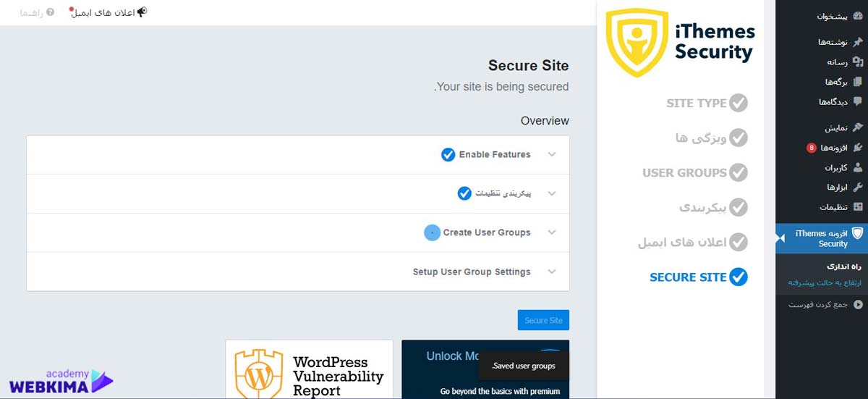Click the پیکربندی تنظیمات row label
The height and width of the screenshot is (399, 868).
pos(503,193)
